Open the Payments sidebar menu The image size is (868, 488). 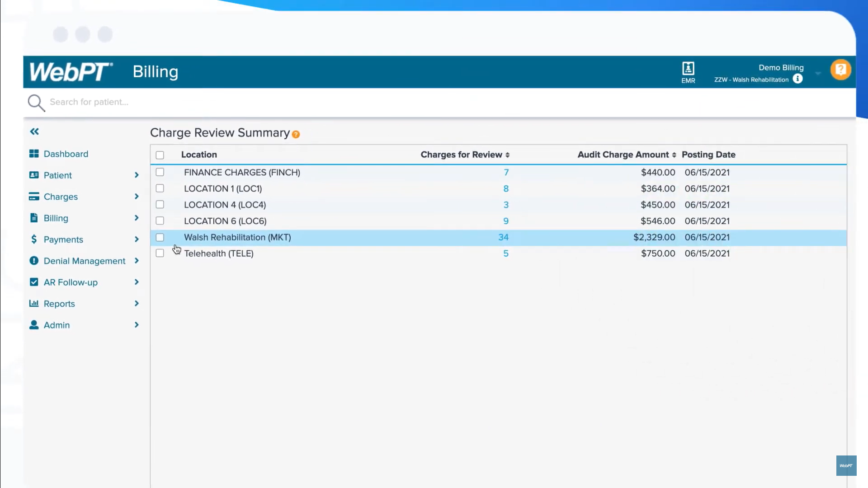coord(63,239)
